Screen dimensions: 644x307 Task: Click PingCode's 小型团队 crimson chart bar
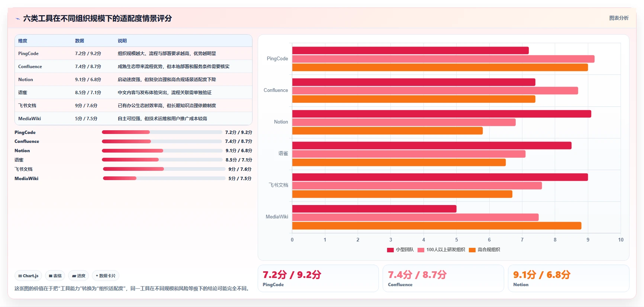[410, 51]
